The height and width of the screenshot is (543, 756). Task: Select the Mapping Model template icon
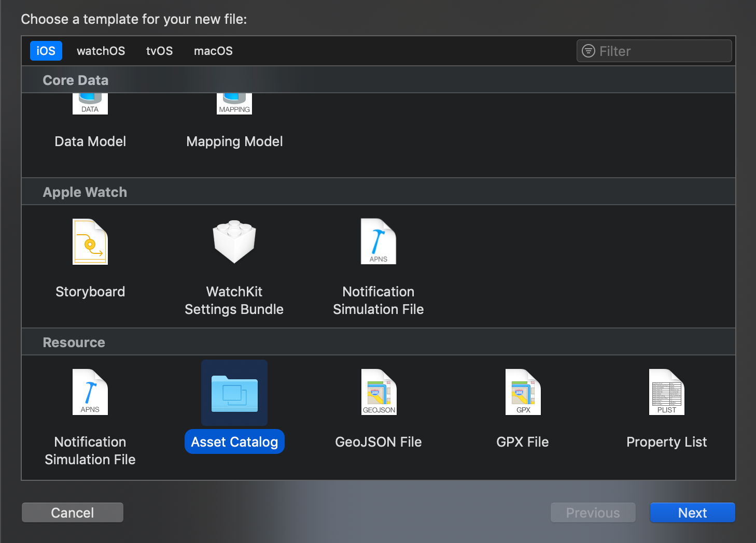click(234, 103)
